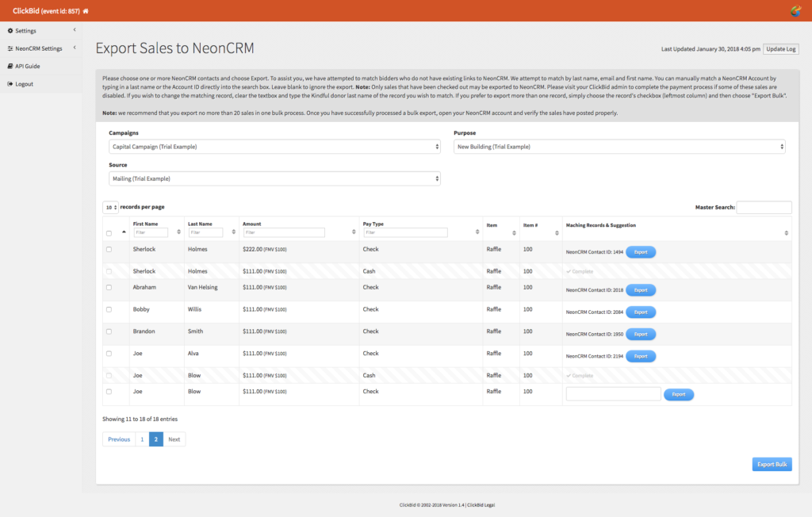Open the Campaigns dropdown
Image resolution: width=812 pixels, height=517 pixels.
pyautogui.click(x=274, y=147)
